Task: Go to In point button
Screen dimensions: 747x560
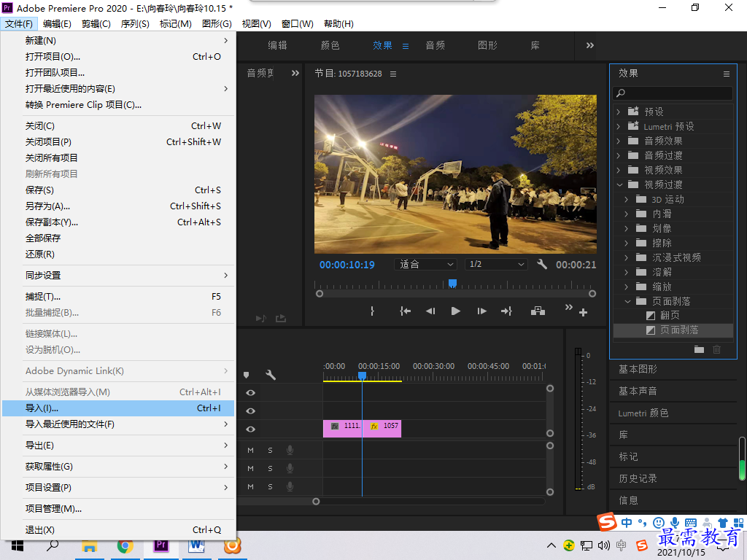Action: tap(405, 311)
